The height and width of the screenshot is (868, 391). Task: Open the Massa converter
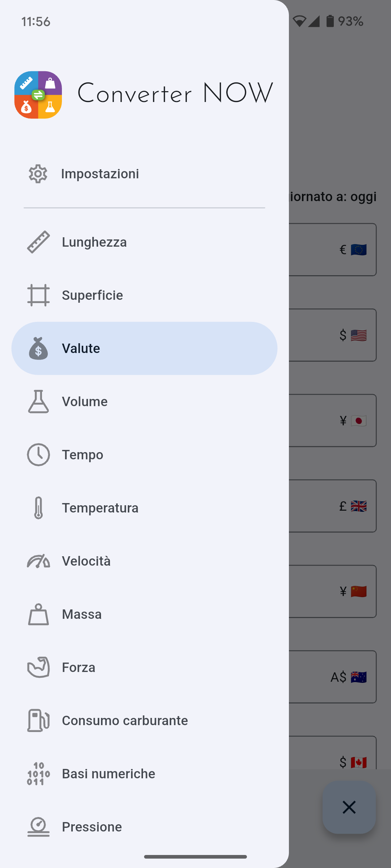[x=82, y=614]
